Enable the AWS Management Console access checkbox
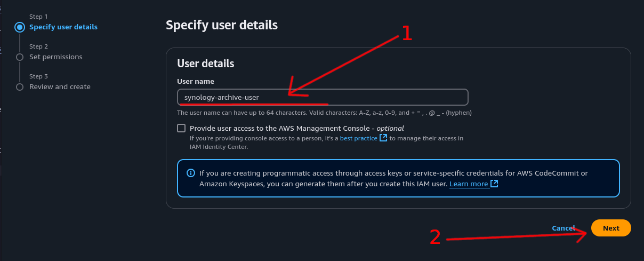The image size is (644, 261). pos(181,128)
